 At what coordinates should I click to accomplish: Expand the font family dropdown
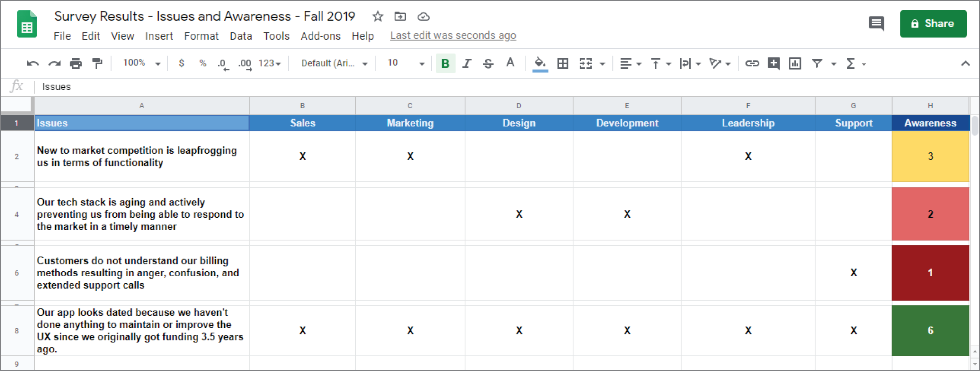click(334, 63)
